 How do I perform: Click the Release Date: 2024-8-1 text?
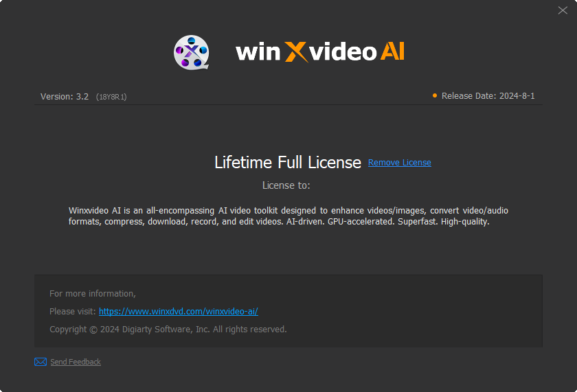[x=488, y=96]
